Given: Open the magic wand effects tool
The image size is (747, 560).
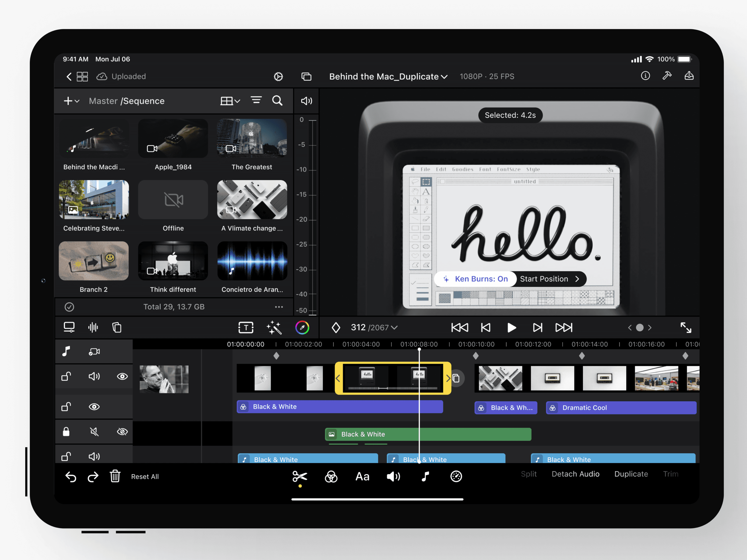Looking at the screenshot, I should (274, 327).
